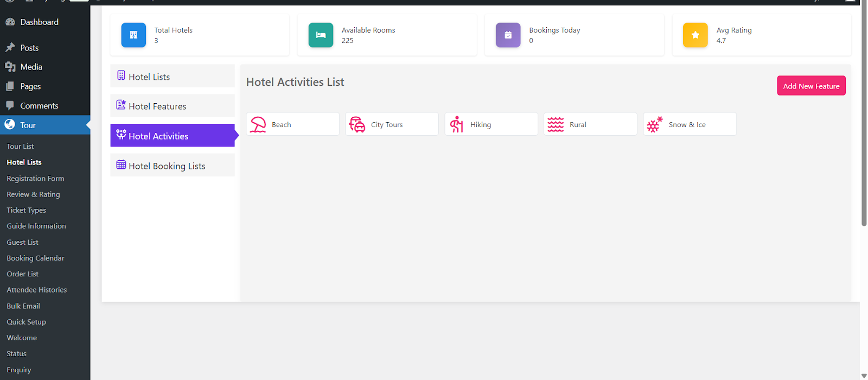Click the Bookings Today calendar icon
Screen dimensions: 868x380
(x=508, y=35)
